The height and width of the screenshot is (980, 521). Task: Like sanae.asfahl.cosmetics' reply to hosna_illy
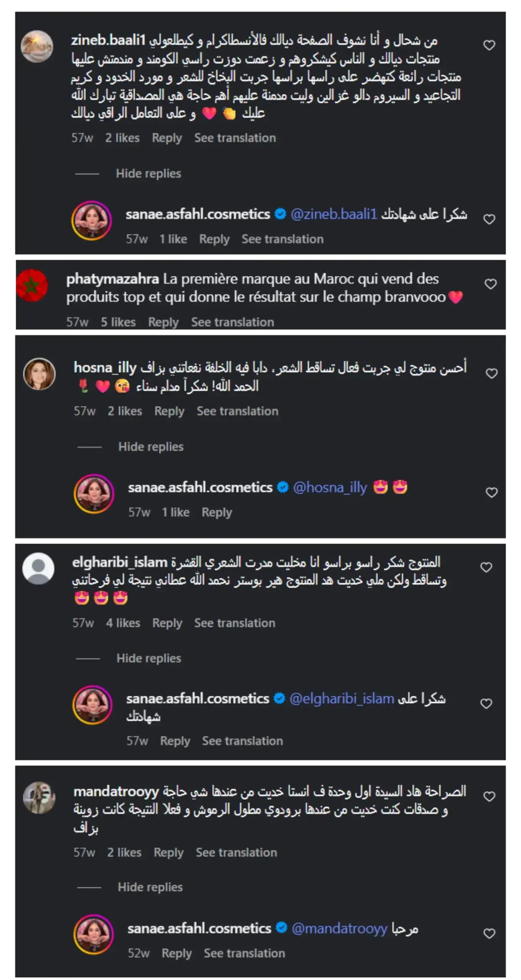click(492, 492)
